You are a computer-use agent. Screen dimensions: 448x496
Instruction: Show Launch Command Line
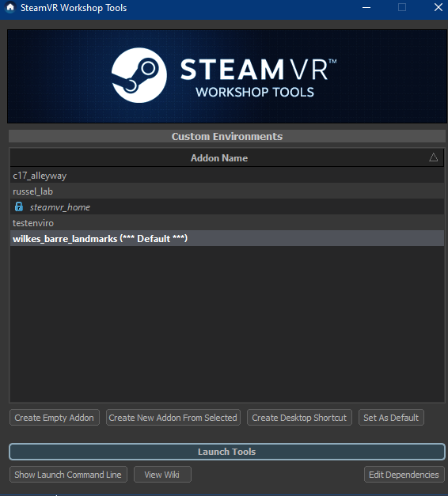pyautogui.click(x=68, y=475)
